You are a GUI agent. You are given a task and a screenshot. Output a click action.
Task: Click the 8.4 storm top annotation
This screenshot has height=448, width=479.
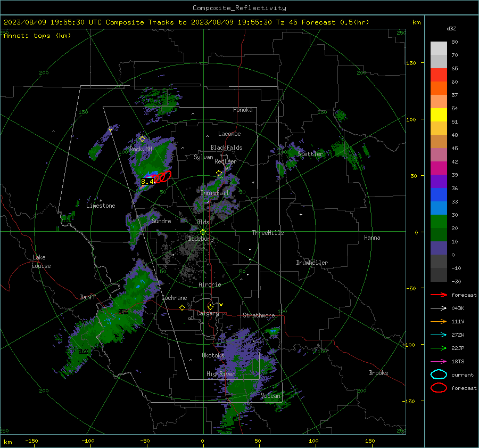tap(147, 181)
